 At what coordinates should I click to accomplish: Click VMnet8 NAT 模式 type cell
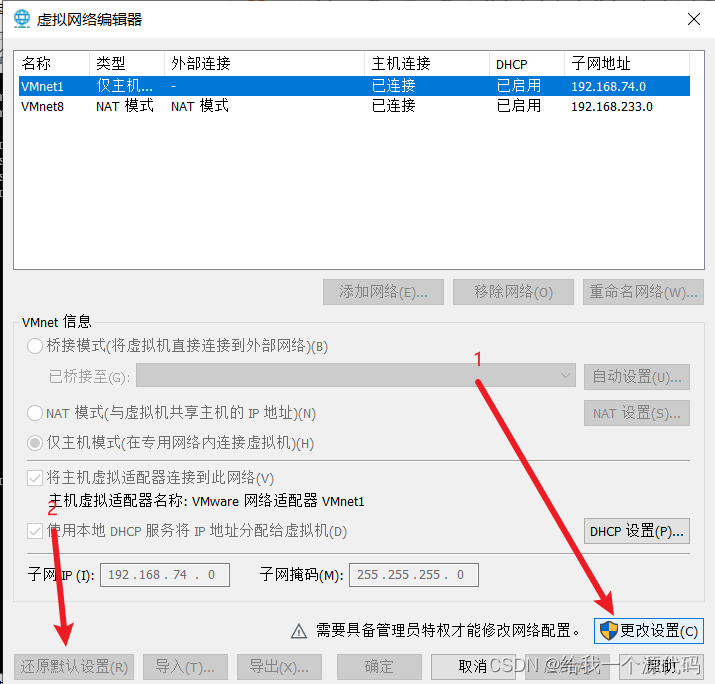(124, 106)
